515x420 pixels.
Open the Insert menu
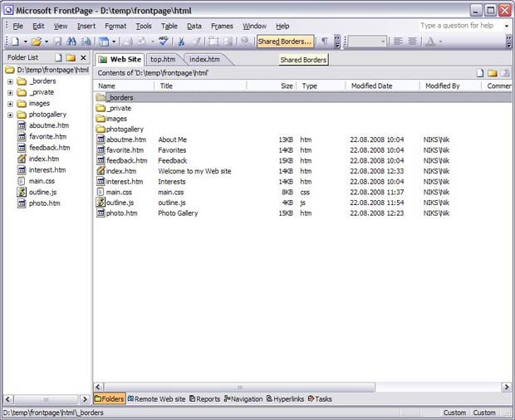pyautogui.click(x=86, y=26)
